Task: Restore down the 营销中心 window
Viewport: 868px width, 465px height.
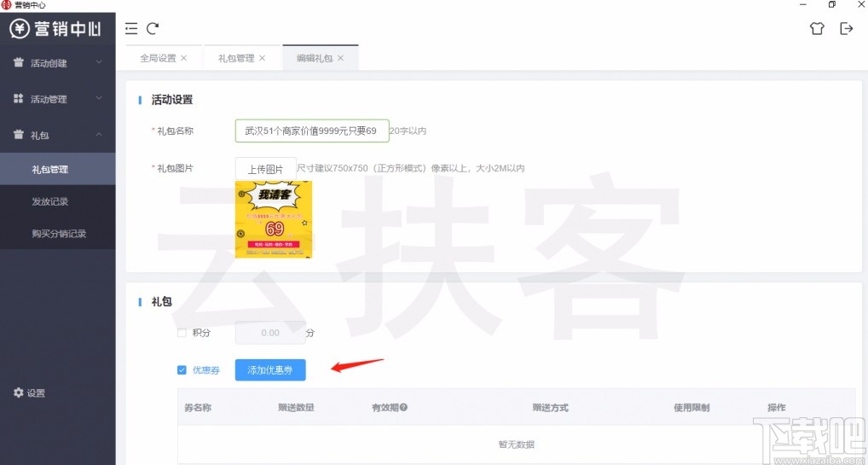Action: click(x=832, y=4)
